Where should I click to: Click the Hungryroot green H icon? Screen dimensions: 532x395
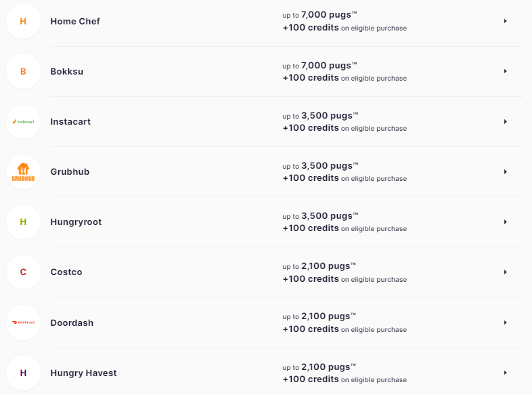click(x=23, y=222)
